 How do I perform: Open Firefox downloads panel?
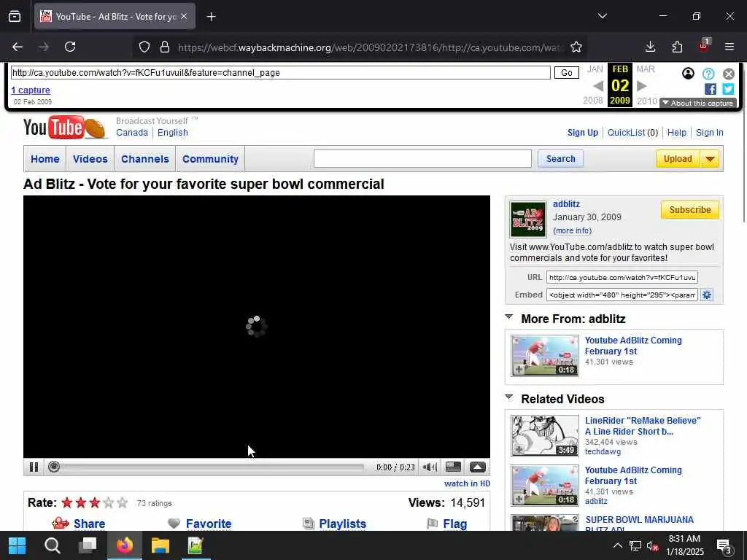click(x=650, y=47)
